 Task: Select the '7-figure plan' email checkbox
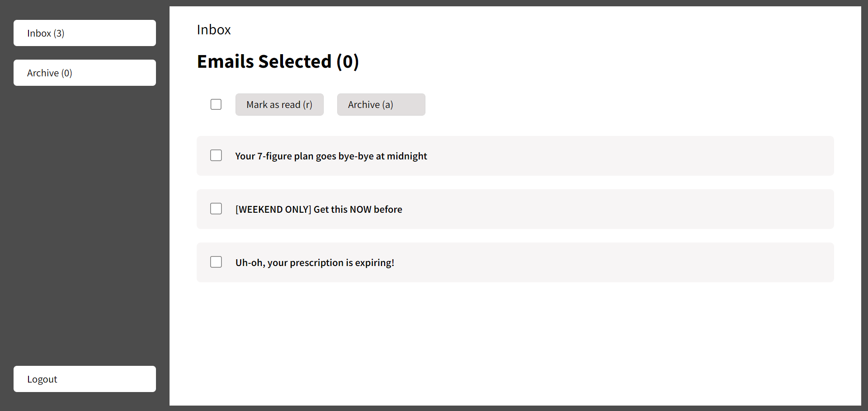[216, 155]
